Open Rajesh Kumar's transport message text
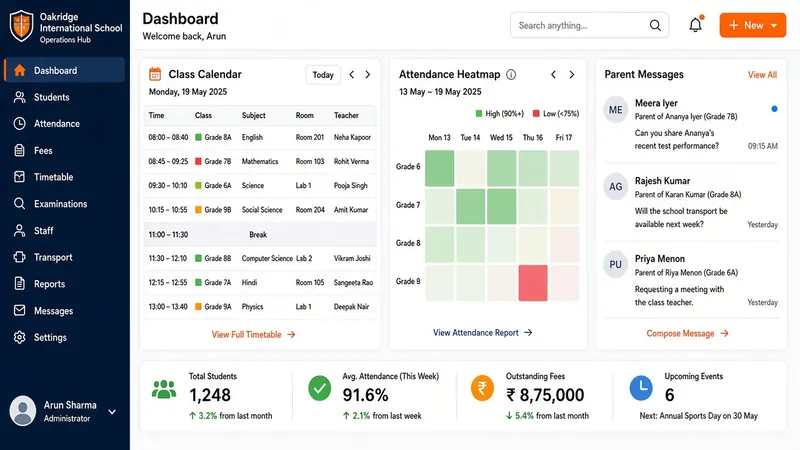This screenshot has width=800, height=450. tap(681, 217)
